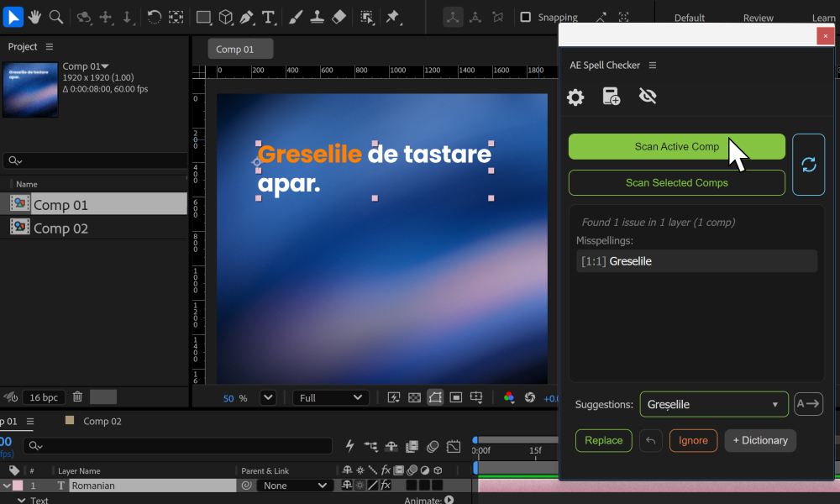Click Scan Active Comp button
Image resolution: width=840 pixels, height=504 pixels.
[676, 146]
